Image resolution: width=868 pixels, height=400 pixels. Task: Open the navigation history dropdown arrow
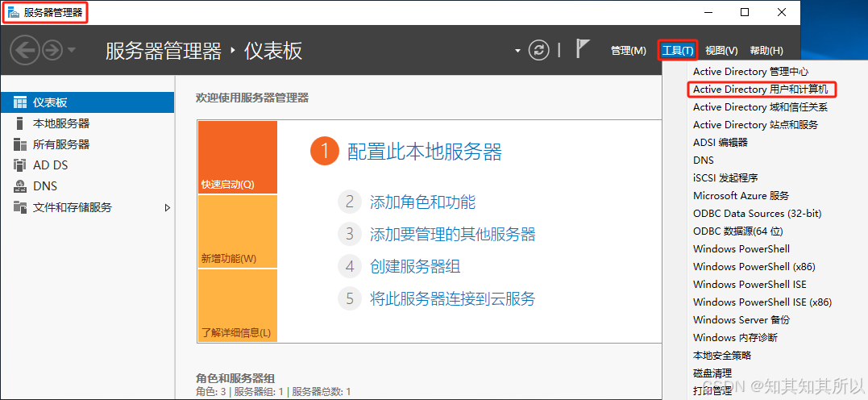(x=72, y=51)
